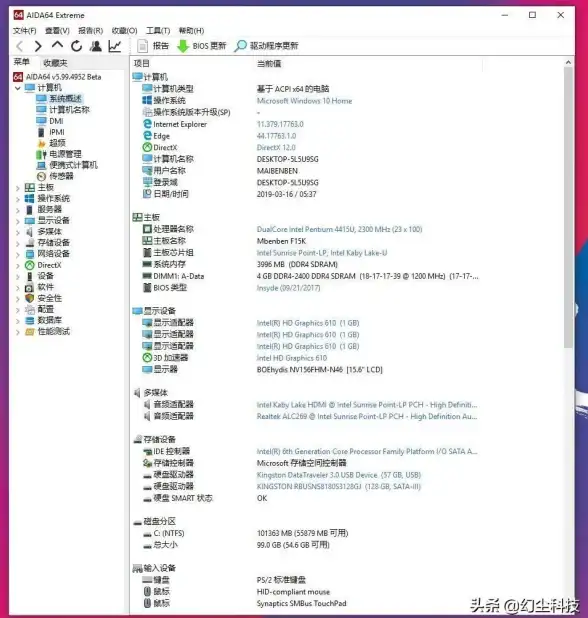The image size is (588, 618).
Task: Open the Insyde (09/21/2017) BIOS link
Action: 288,288
